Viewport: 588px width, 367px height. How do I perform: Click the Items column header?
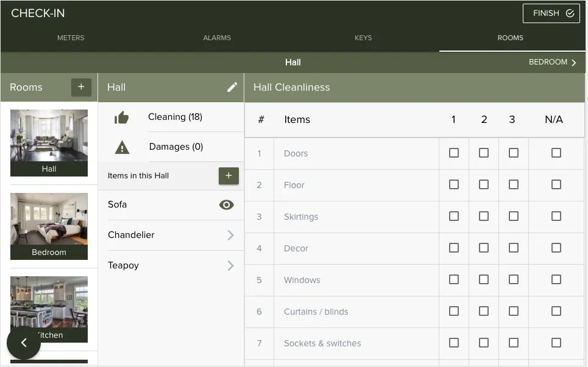(297, 119)
